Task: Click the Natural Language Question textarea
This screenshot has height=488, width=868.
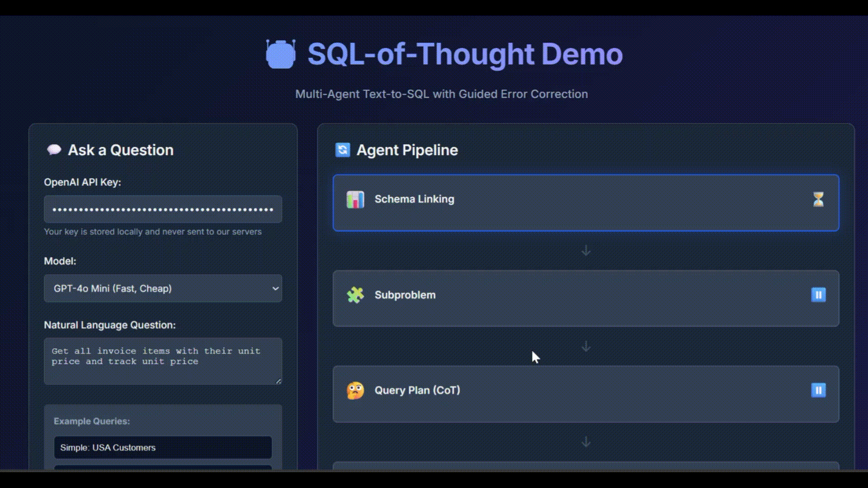Action: (163, 361)
